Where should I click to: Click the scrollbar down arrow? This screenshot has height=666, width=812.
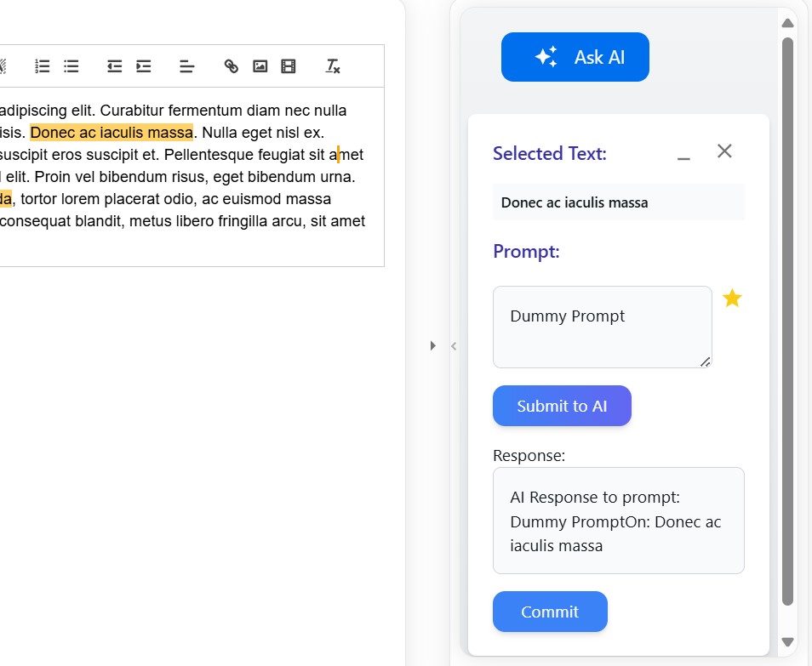(787, 641)
